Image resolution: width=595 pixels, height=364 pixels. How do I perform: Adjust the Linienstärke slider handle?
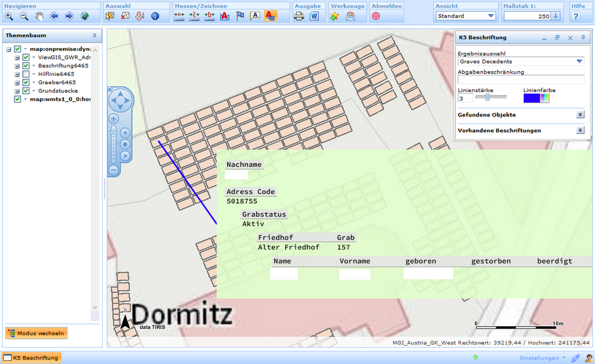pyautogui.click(x=487, y=97)
